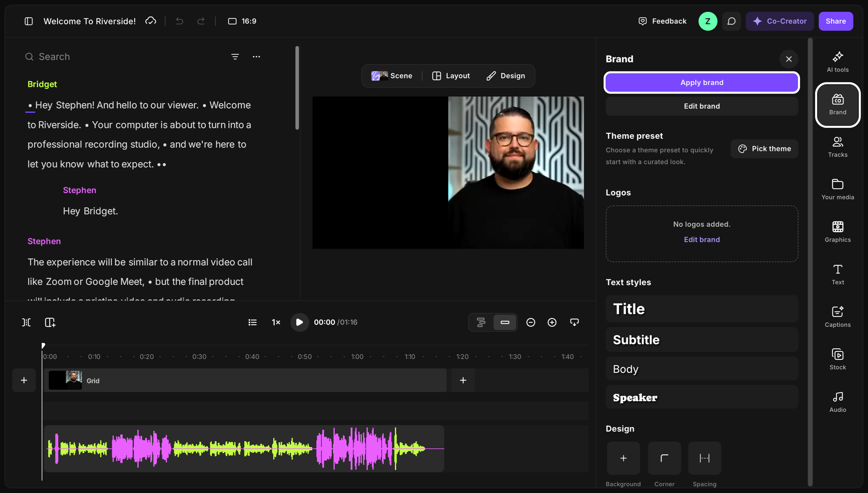
Task: Click the Share button
Action: (x=836, y=21)
